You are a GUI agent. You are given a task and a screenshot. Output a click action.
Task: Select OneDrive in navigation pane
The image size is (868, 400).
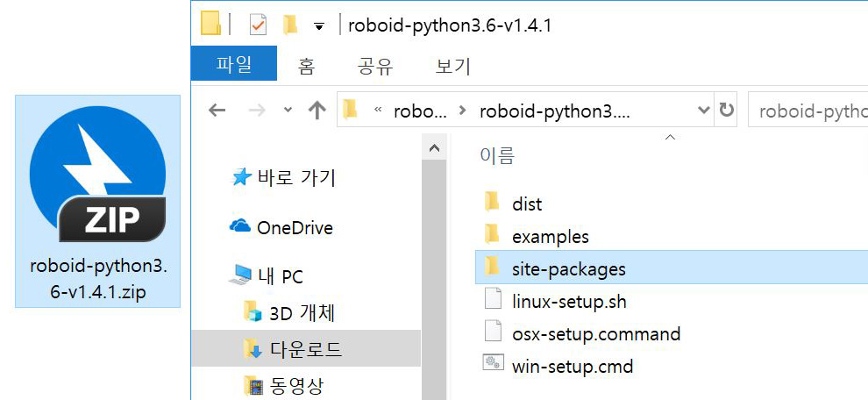pos(295,227)
